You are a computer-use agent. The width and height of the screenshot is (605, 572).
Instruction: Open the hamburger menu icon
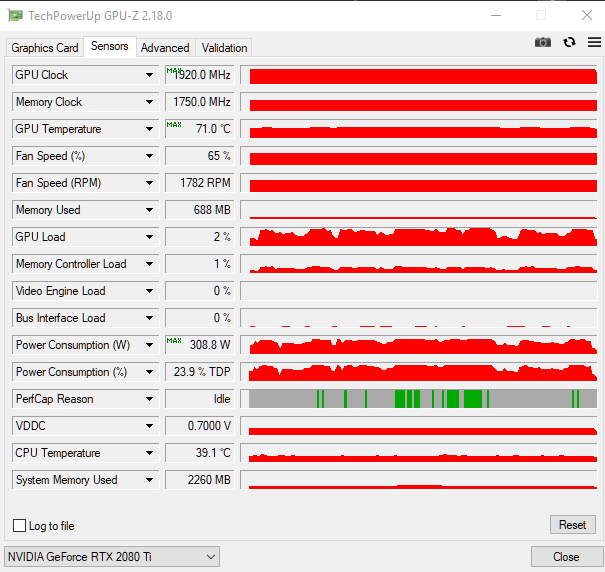[594, 42]
